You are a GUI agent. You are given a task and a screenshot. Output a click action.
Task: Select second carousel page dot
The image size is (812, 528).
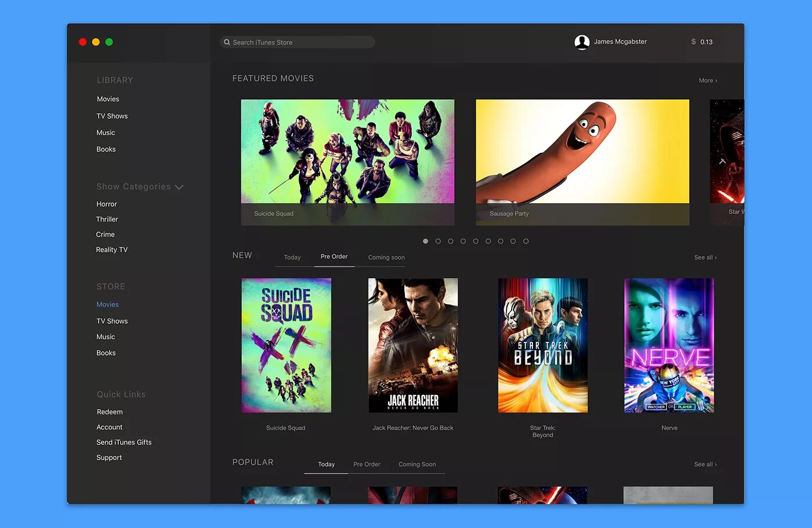(438, 241)
